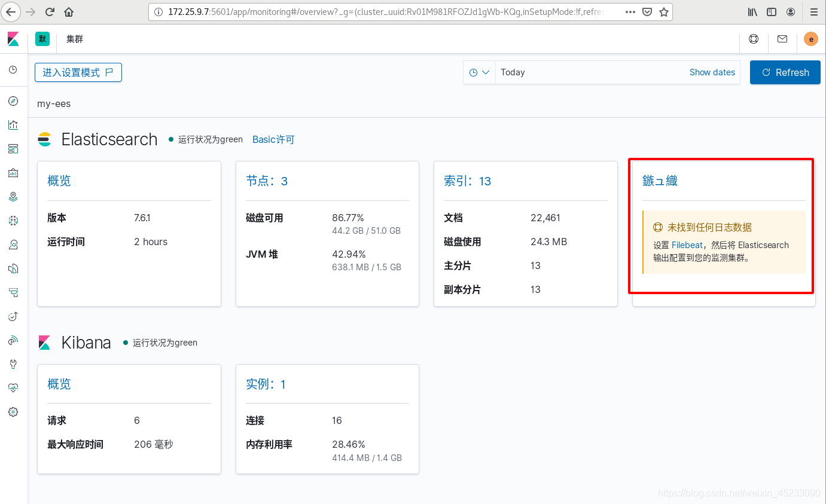
Task: Go back in the browser
Action: click(x=11, y=12)
